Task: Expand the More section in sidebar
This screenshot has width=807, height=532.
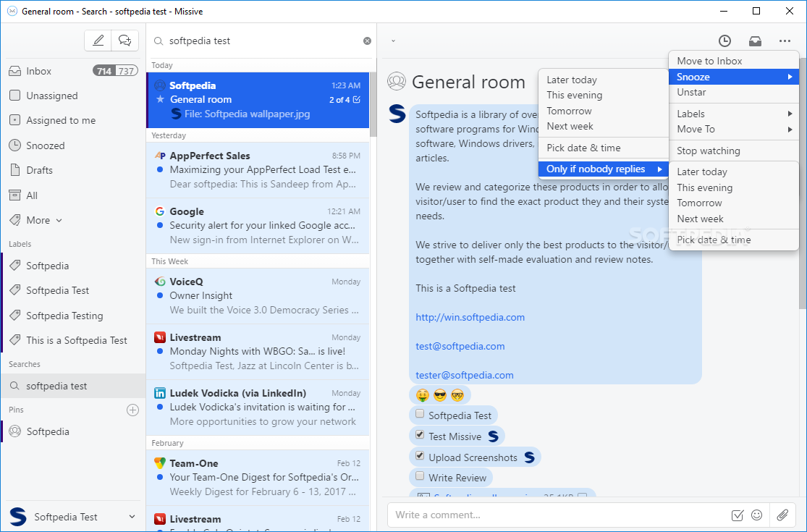Action: point(43,220)
